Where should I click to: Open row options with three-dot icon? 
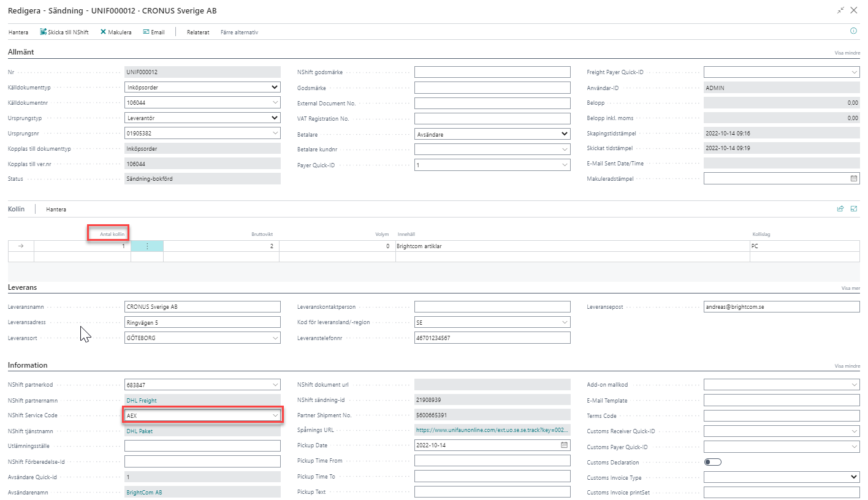coord(147,246)
